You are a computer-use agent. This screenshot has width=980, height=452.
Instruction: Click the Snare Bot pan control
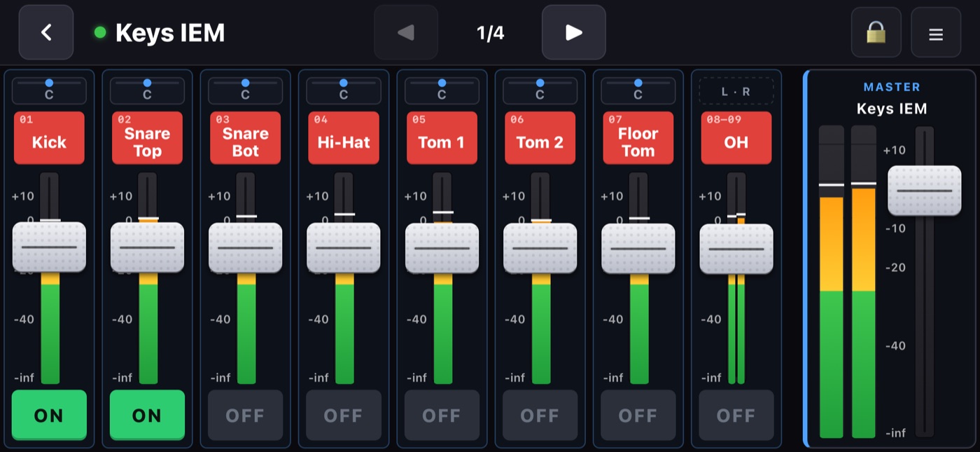[x=245, y=90]
